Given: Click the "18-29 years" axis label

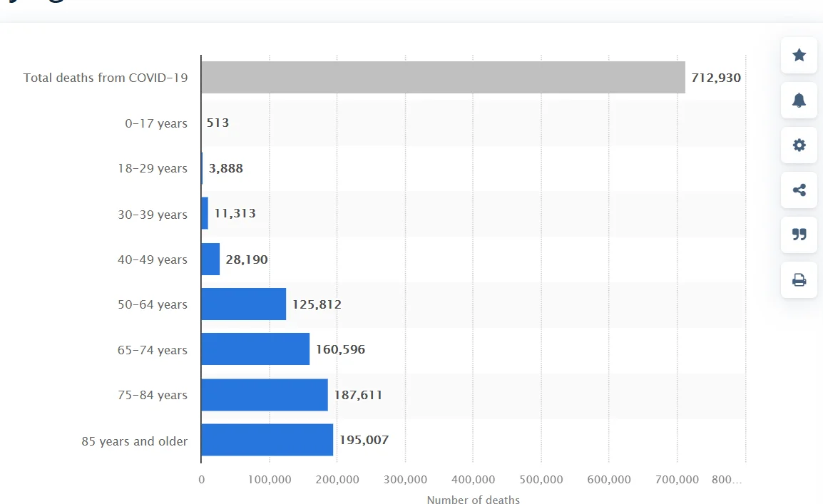Looking at the screenshot, I should pyautogui.click(x=153, y=168).
